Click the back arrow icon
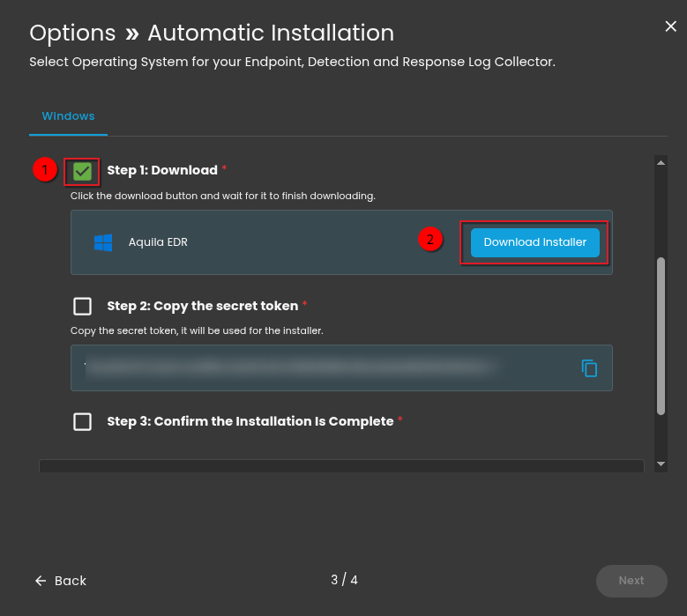This screenshot has height=616, width=687. coord(40,581)
